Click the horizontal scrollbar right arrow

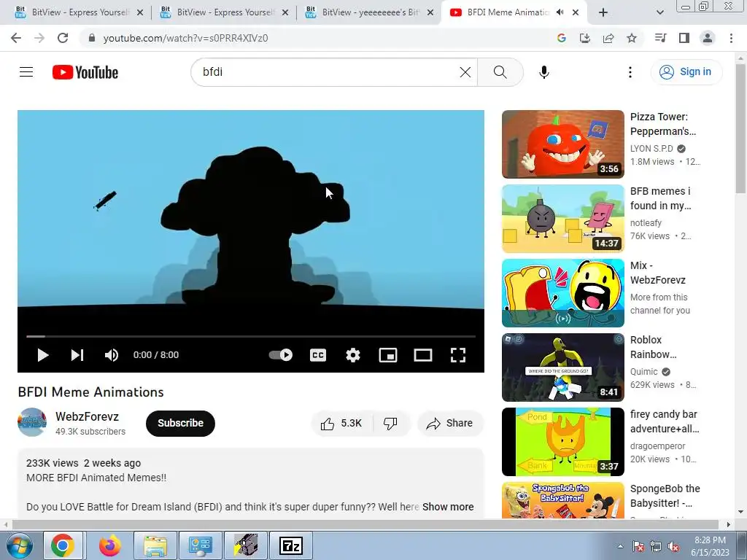tap(728, 524)
